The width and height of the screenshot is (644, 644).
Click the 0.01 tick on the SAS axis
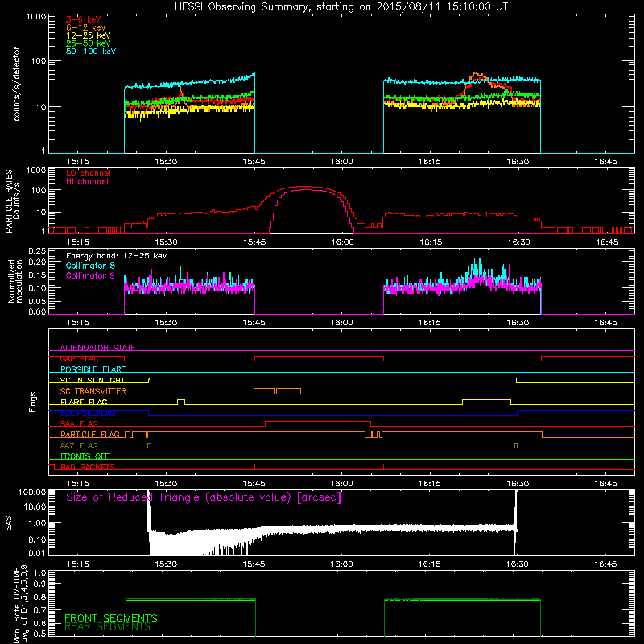(x=37, y=553)
